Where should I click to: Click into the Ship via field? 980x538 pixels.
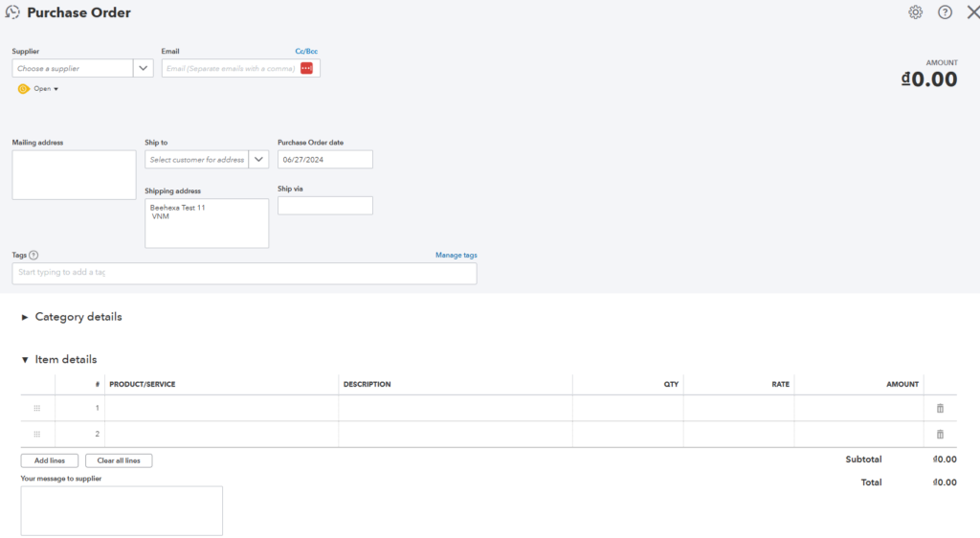tap(325, 206)
